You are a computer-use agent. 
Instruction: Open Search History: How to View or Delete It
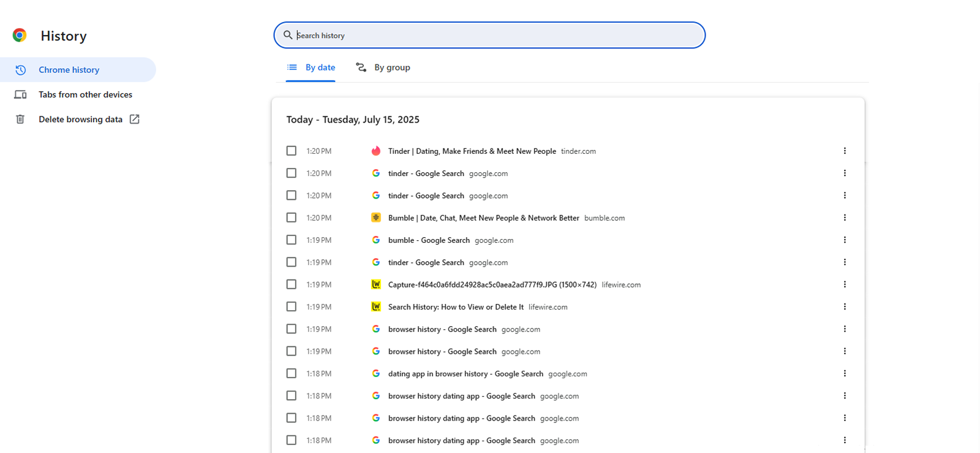tap(456, 306)
